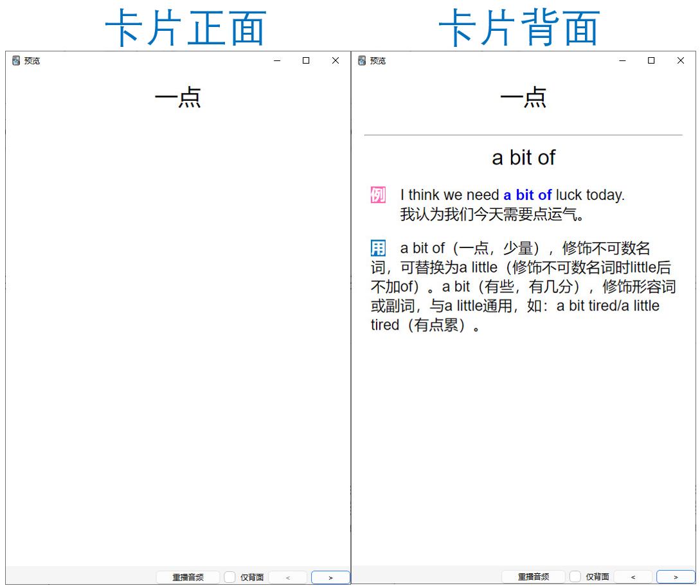700x588 pixels.
Task: Click Anki app icon in right preview window title bar
Action: 362,60
